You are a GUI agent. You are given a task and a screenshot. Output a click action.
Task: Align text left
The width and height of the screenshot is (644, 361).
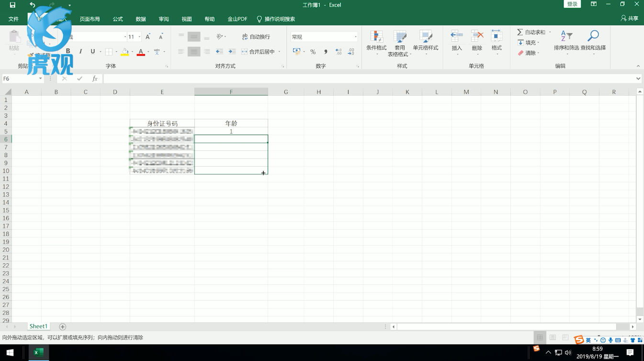(181, 51)
